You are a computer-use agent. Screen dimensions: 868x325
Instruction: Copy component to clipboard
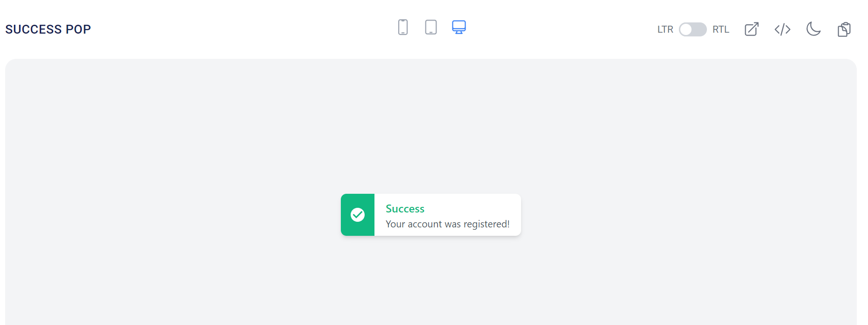click(844, 29)
